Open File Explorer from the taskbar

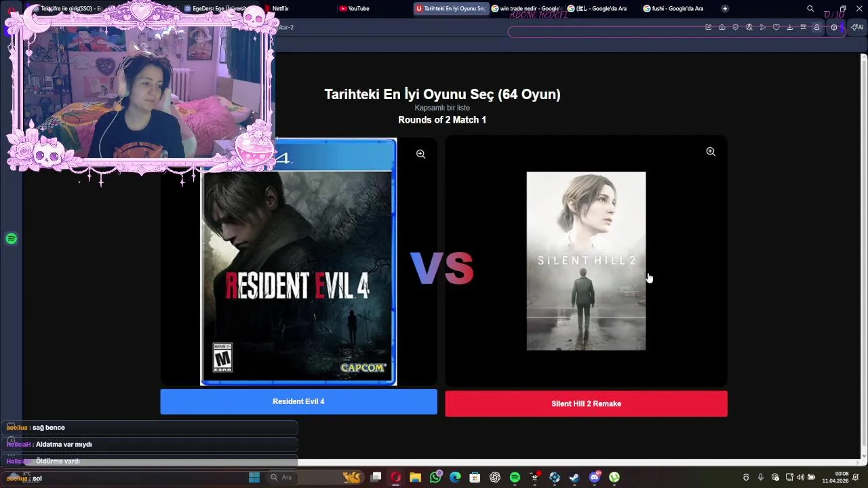point(416,477)
